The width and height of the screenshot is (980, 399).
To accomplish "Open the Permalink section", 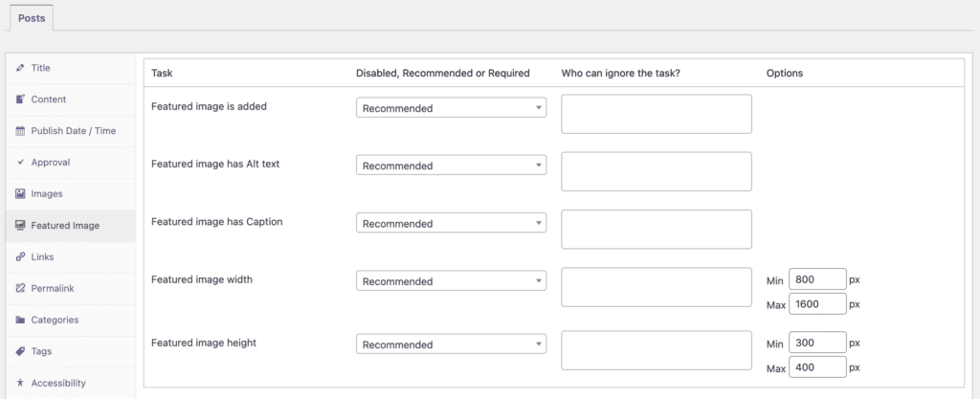I will [x=70, y=288].
